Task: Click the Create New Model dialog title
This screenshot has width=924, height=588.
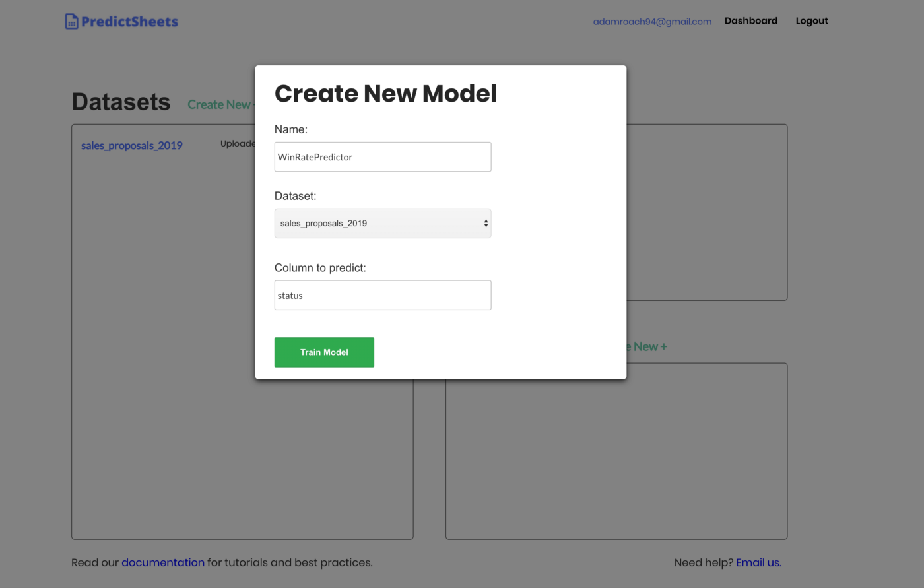Action: (385, 94)
